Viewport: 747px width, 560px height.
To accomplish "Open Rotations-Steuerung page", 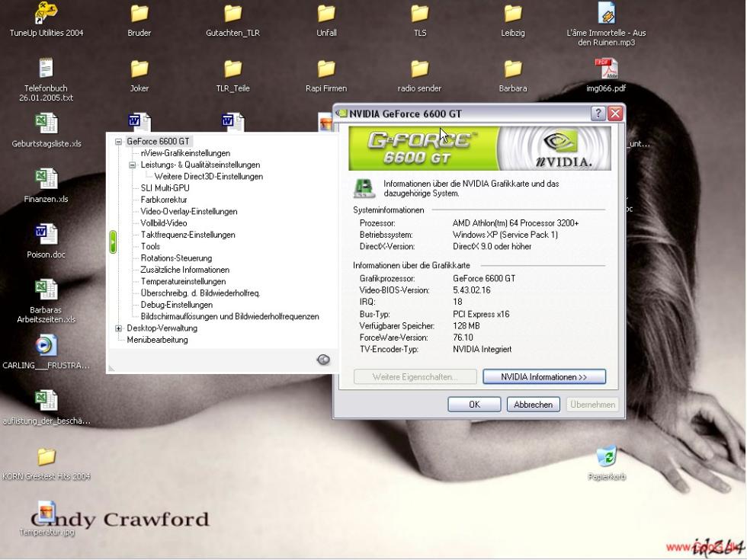I will [176, 258].
